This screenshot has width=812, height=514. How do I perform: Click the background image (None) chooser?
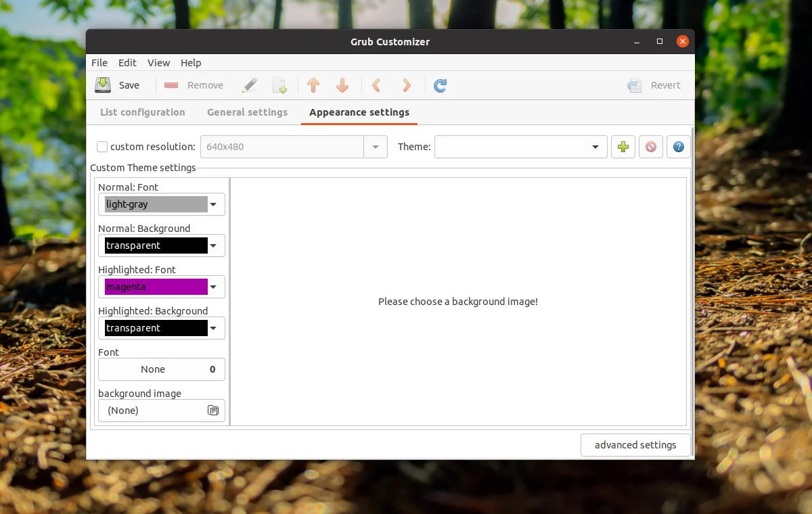point(162,411)
